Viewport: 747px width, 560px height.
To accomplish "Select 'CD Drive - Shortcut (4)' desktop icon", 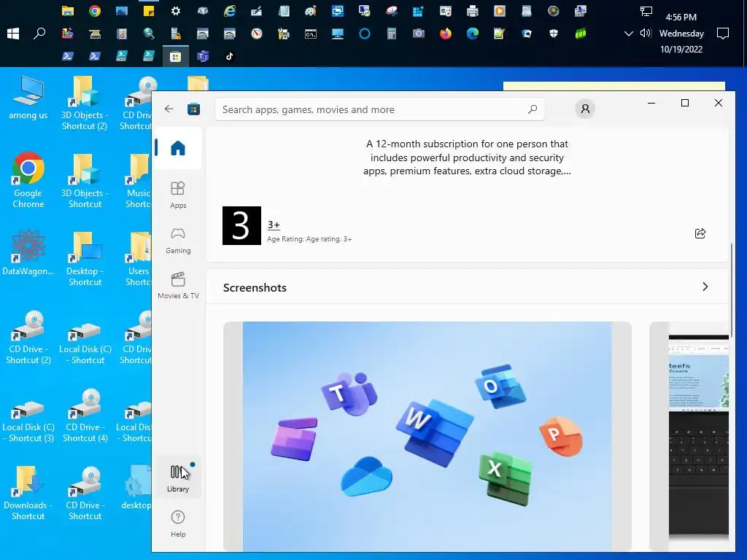I will click(x=85, y=415).
